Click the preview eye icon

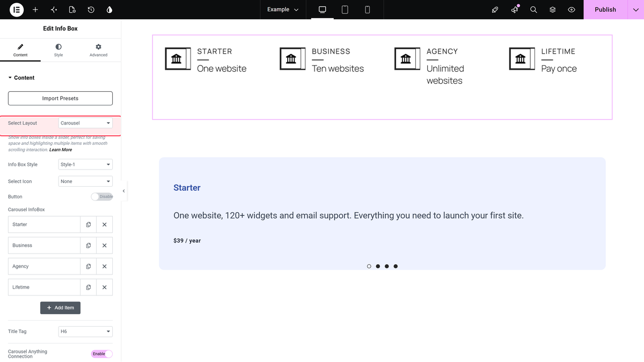tap(572, 10)
